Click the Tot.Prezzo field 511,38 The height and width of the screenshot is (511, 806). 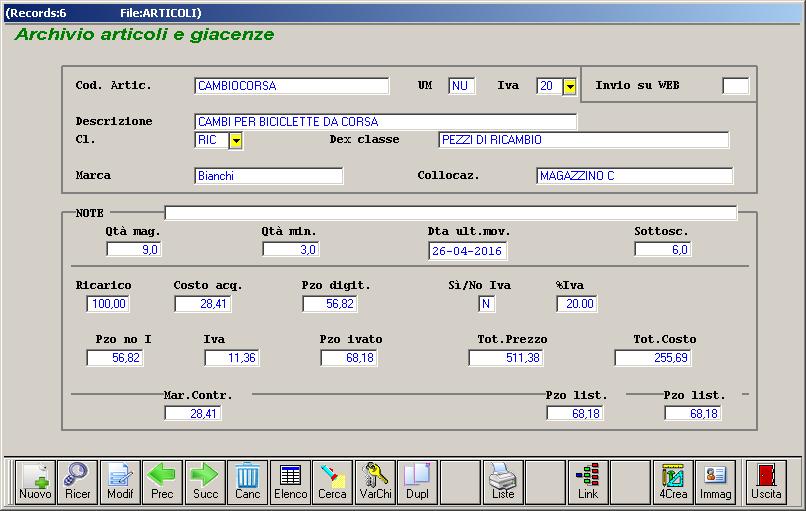pos(506,358)
